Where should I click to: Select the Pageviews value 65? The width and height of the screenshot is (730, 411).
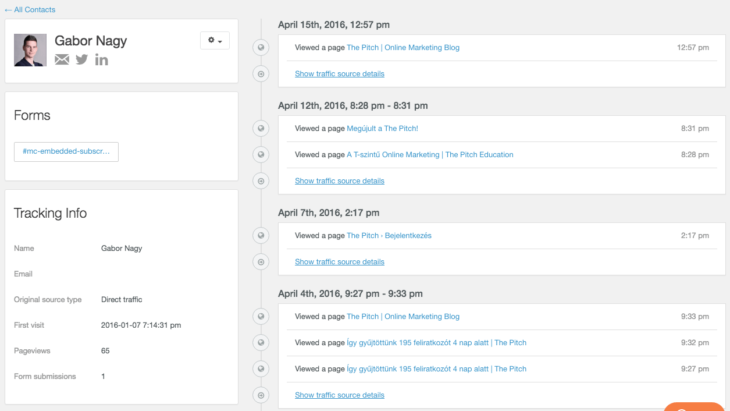(x=105, y=350)
